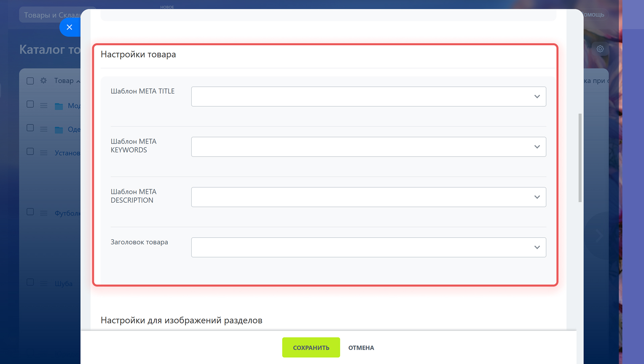Click the СОХРАНИТЬ button

point(311,348)
